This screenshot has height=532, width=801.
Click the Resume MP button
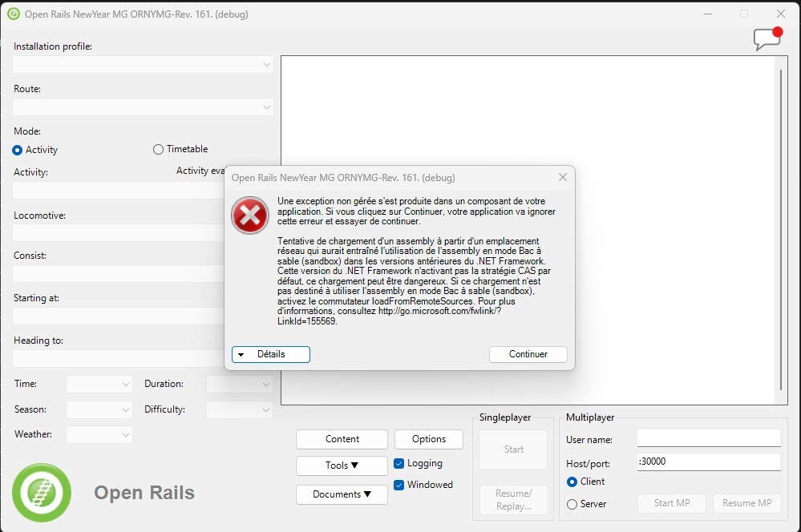[x=746, y=503]
